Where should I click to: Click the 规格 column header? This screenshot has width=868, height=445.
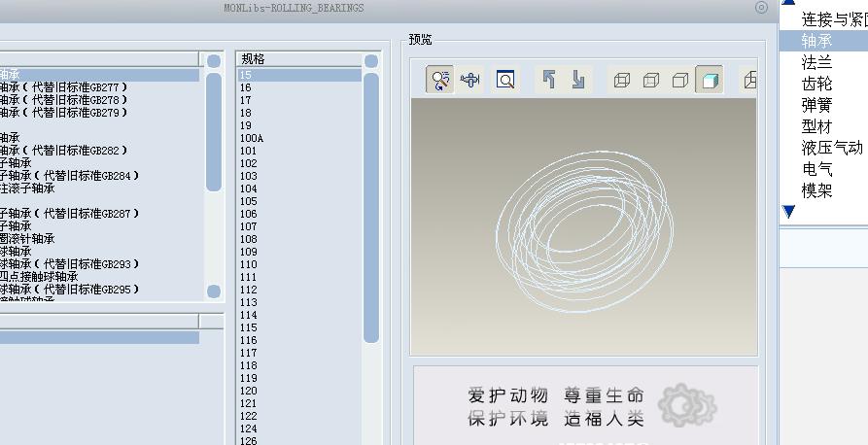pyautogui.click(x=299, y=59)
